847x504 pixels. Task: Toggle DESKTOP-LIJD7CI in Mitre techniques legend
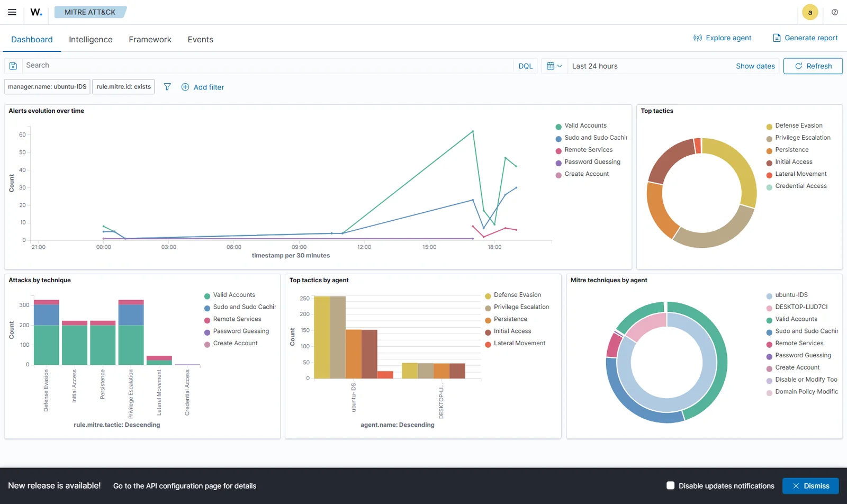click(x=797, y=307)
